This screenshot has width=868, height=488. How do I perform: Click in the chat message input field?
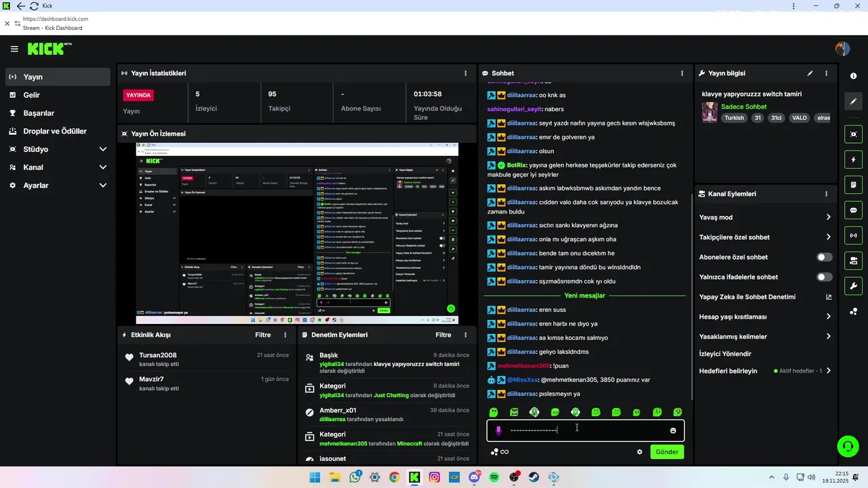(x=585, y=430)
